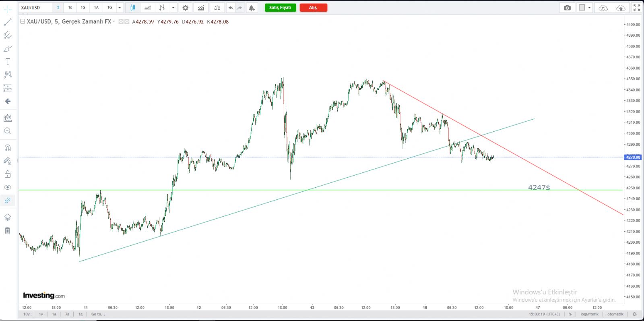Click the green Satış Fiyatı button
Image resolution: width=644 pixels, height=321 pixels.
pos(280,8)
